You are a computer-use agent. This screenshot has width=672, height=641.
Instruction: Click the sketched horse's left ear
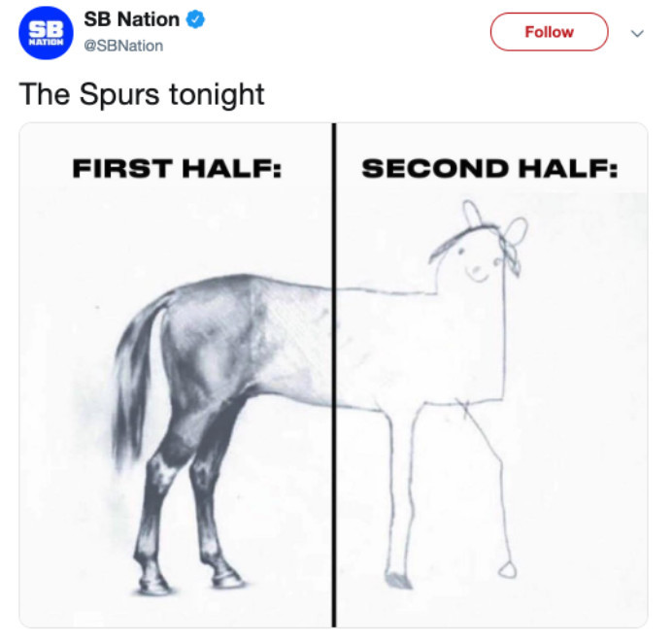click(470, 213)
